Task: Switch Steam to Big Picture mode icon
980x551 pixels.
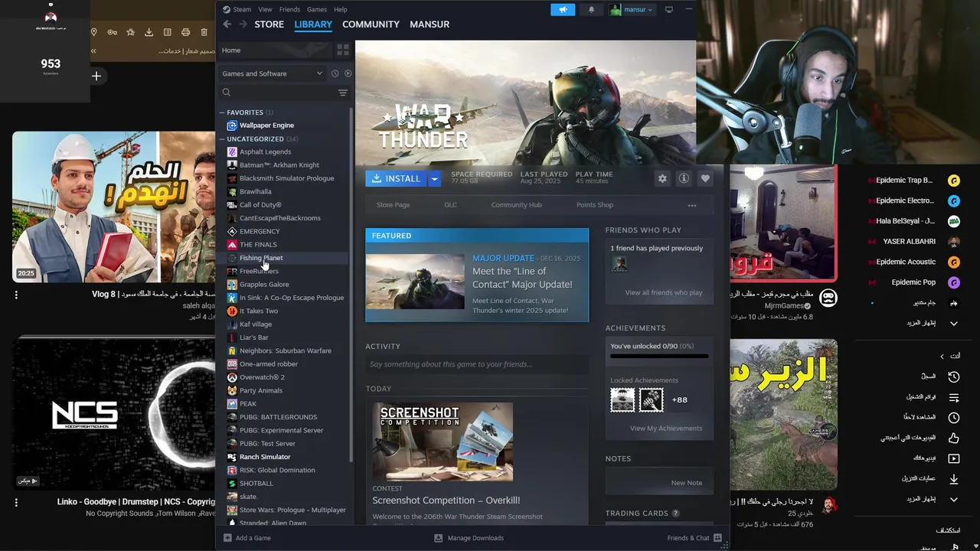Action: 668,10
